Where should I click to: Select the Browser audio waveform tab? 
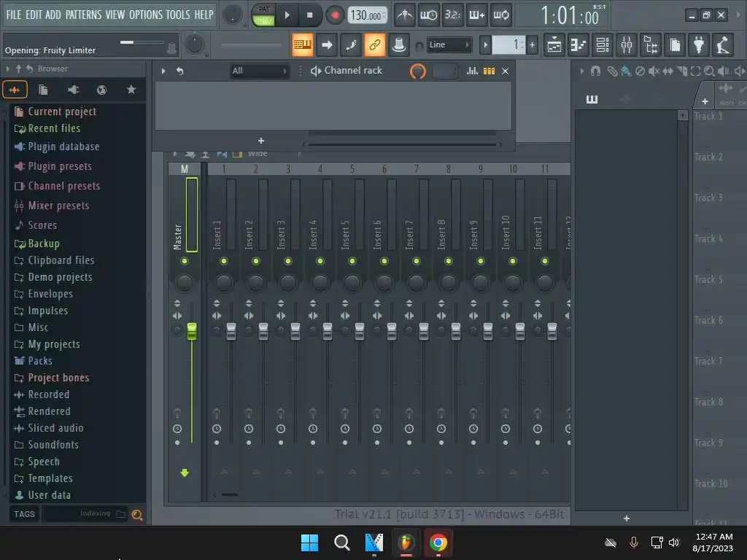click(x=15, y=90)
